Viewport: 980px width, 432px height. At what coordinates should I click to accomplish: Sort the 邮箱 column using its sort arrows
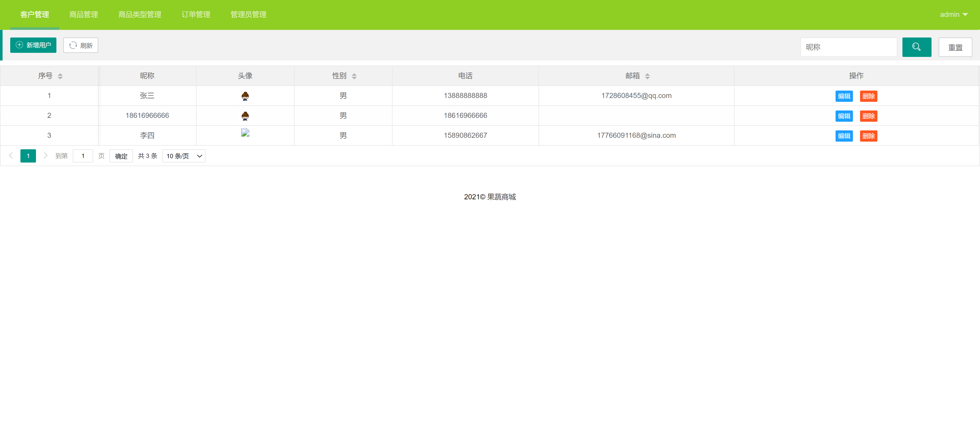point(648,76)
